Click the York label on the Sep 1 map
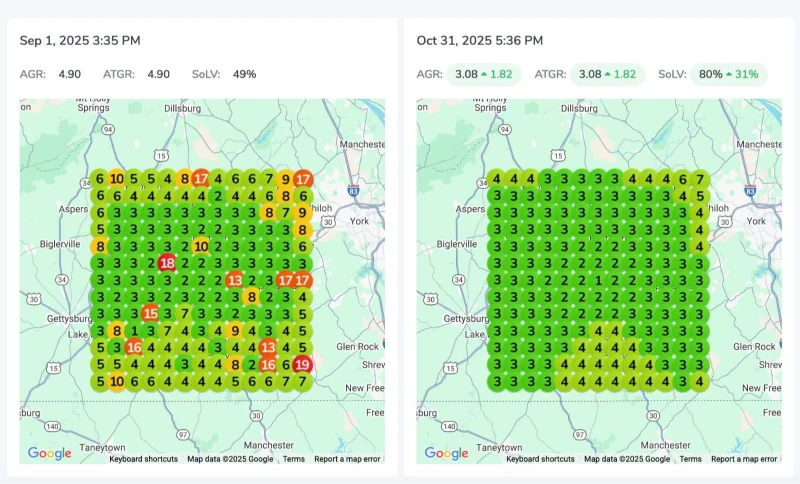 pyautogui.click(x=359, y=221)
